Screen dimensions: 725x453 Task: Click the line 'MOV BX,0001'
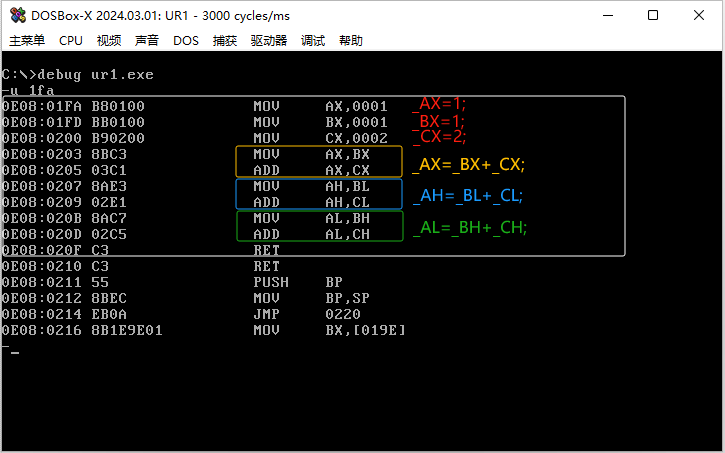[320, 122]
